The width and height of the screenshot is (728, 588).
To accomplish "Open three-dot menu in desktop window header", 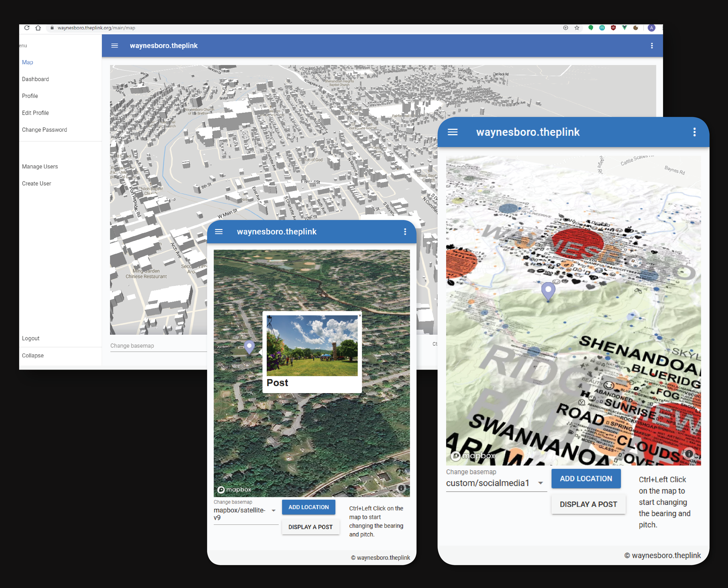I will (x=652, y=46).
